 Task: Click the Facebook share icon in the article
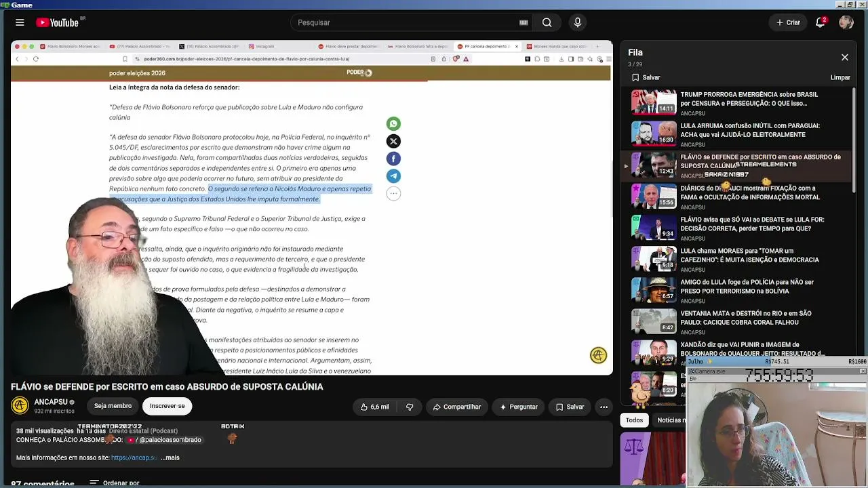pyautogui.click(x=393, y=159)
